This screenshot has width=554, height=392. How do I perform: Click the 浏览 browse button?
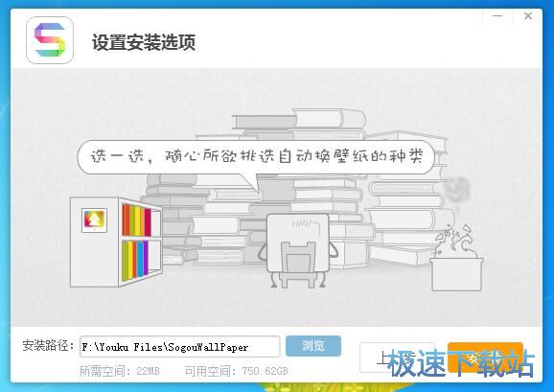313,346
